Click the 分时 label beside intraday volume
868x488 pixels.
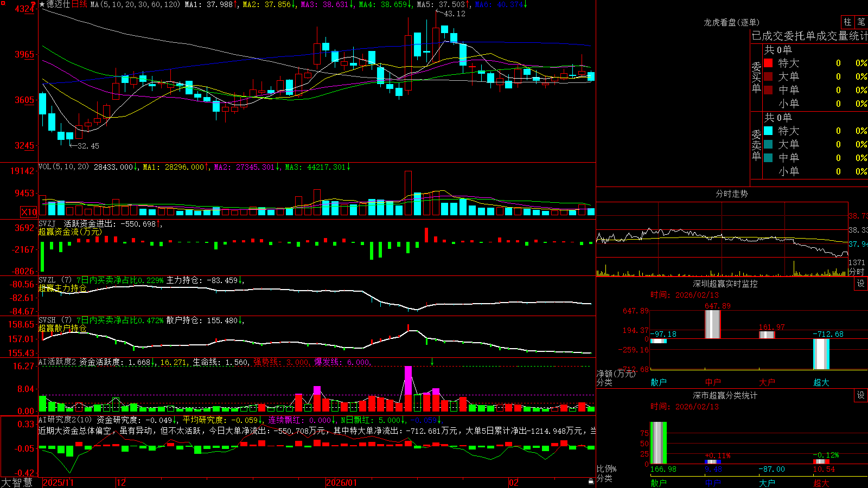(857, 271)
